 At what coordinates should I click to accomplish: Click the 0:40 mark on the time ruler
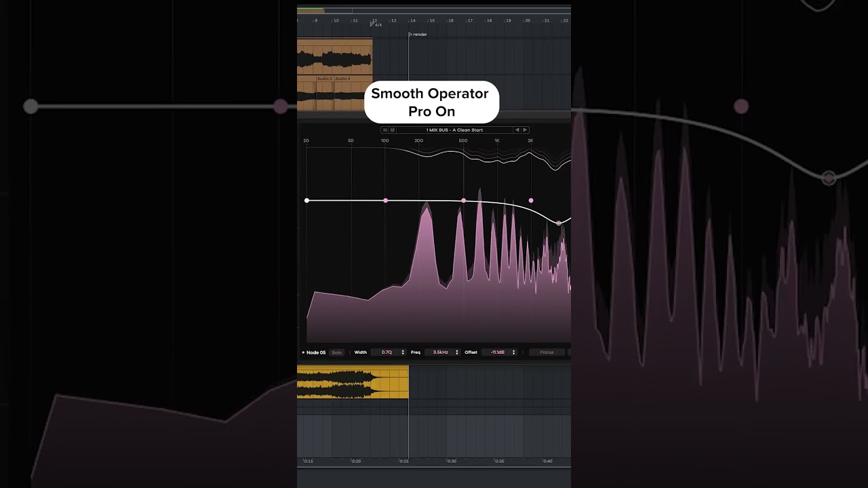point(547,462)
